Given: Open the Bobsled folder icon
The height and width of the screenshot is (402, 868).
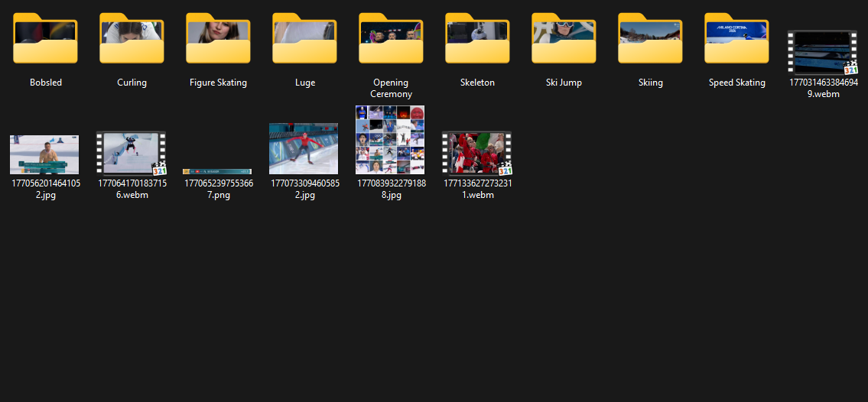Looking at the screenshot, I should tap(45, 38).
